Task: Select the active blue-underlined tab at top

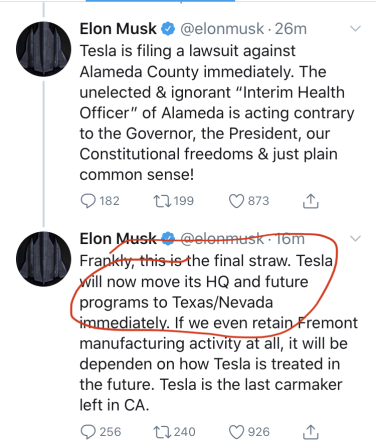Action: pyautogui.click(x=160, y=1)
